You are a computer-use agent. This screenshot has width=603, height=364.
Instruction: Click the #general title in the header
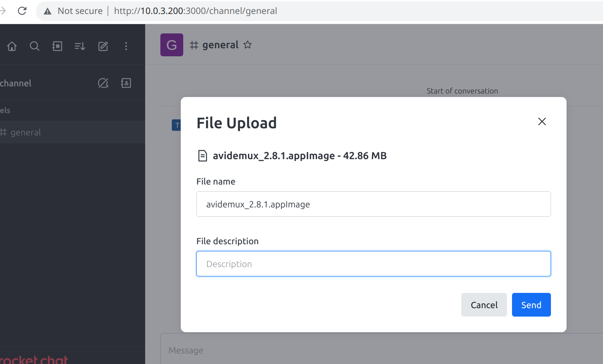pyautogui.click(x=220, y=44)
